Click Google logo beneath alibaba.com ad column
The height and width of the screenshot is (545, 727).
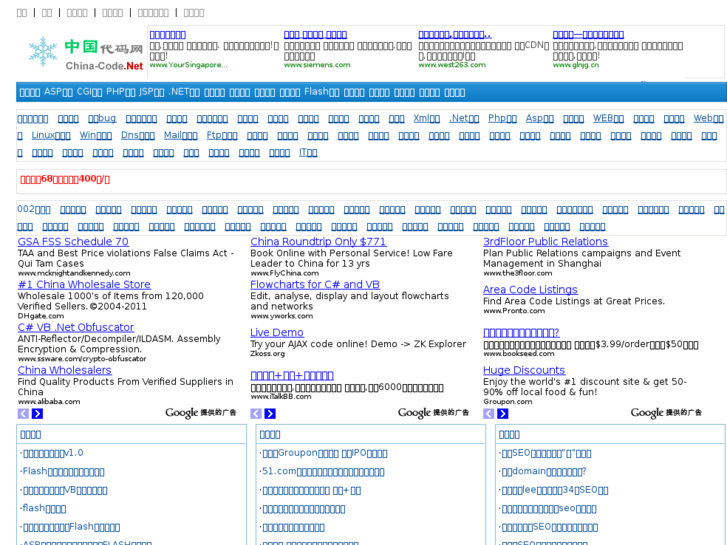(182, 413)
